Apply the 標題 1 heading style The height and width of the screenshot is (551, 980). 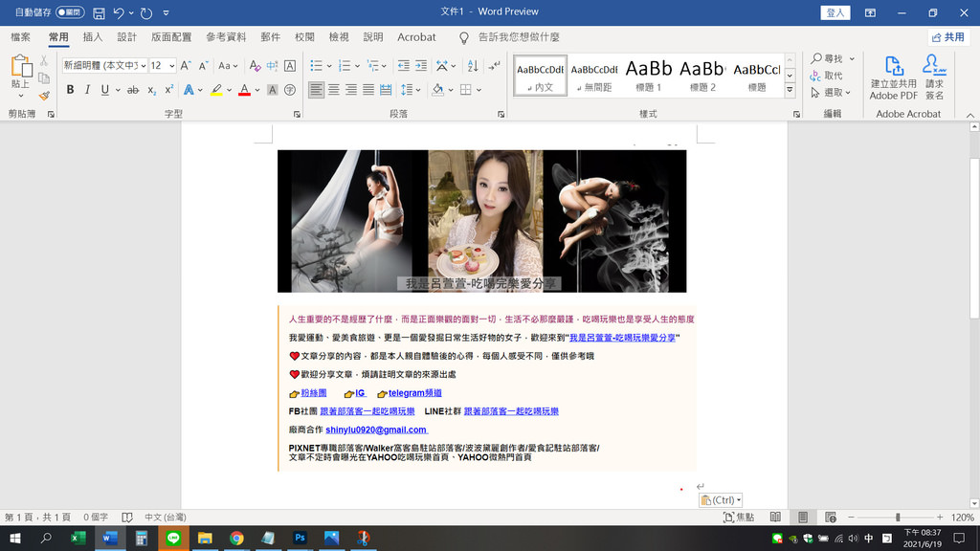point(648,76)
